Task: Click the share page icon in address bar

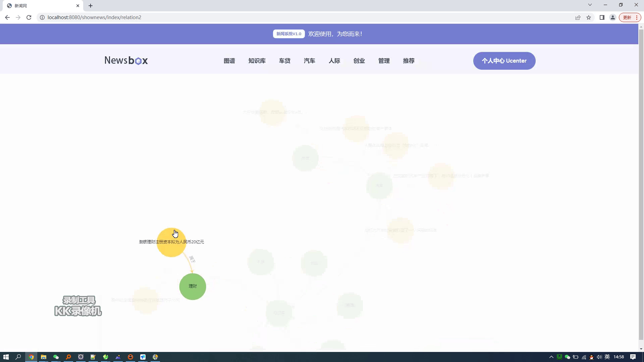Action: point(578,17)
